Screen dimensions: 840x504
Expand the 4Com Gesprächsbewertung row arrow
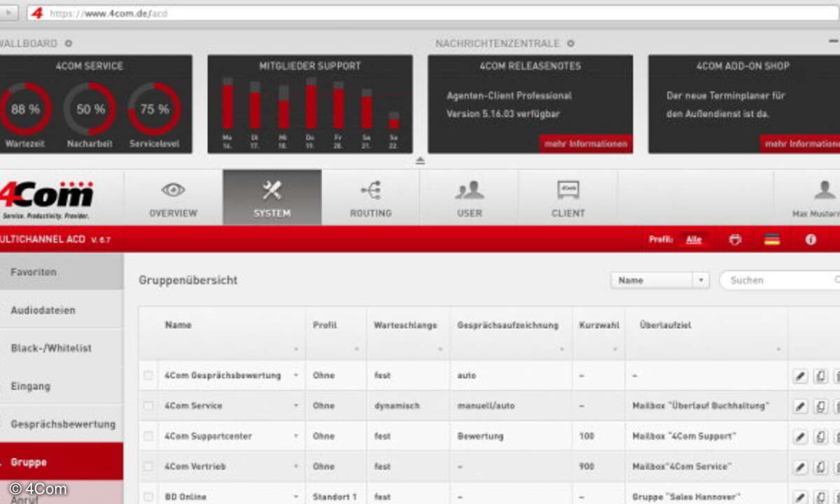pyautogui.click(x=295, y=376)
